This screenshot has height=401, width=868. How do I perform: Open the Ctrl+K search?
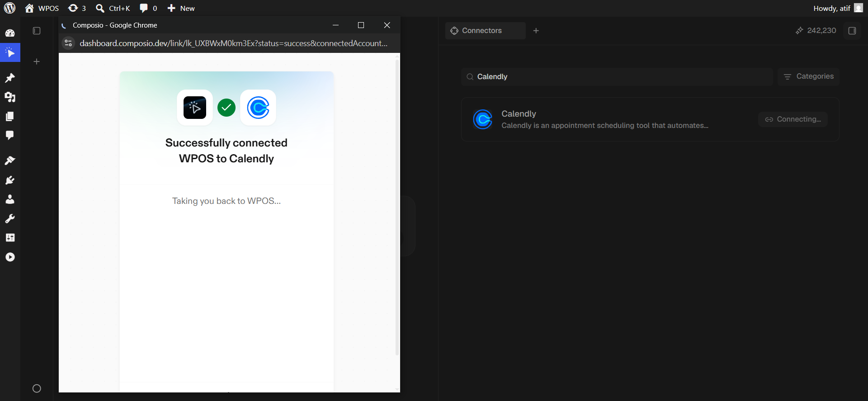point(113,8)
